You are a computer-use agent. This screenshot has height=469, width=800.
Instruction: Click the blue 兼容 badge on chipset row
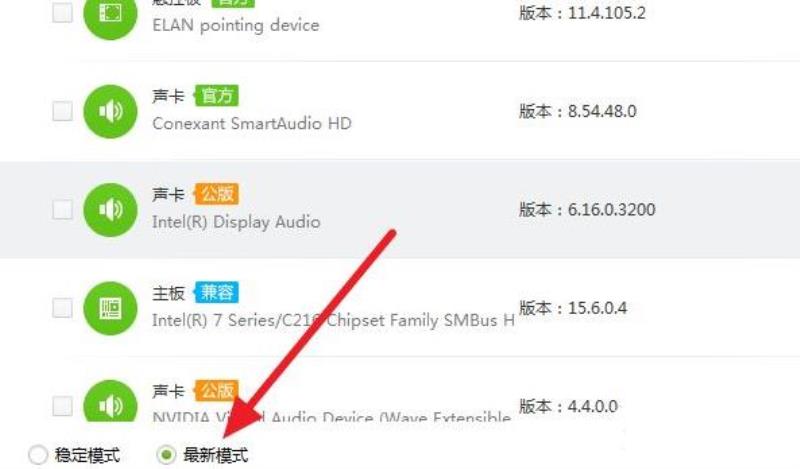coord(216,292)
